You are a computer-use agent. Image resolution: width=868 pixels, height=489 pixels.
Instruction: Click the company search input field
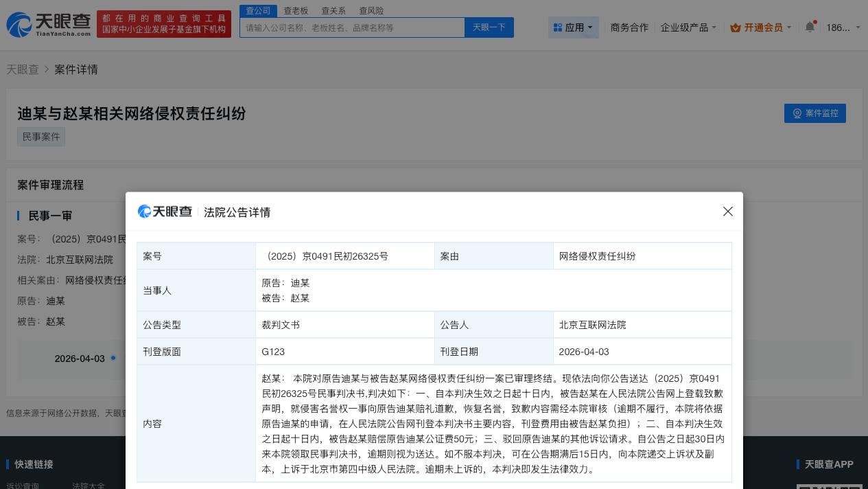click(x=352, y=27)
